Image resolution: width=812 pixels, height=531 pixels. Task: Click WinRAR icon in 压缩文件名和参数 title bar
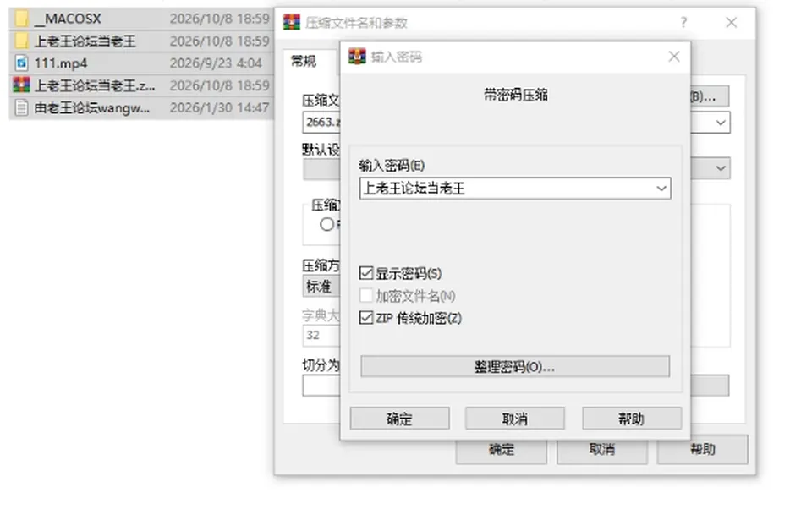coord(292,22)
